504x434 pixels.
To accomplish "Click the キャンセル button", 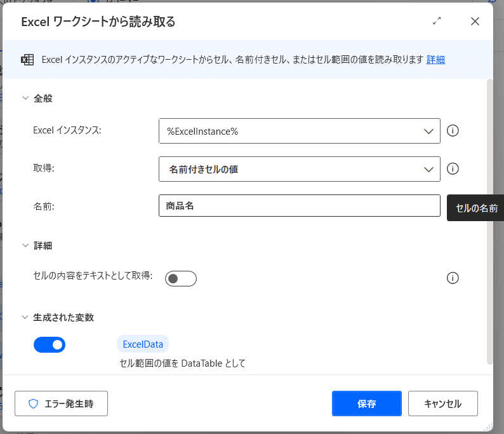I will coord(443,403).
